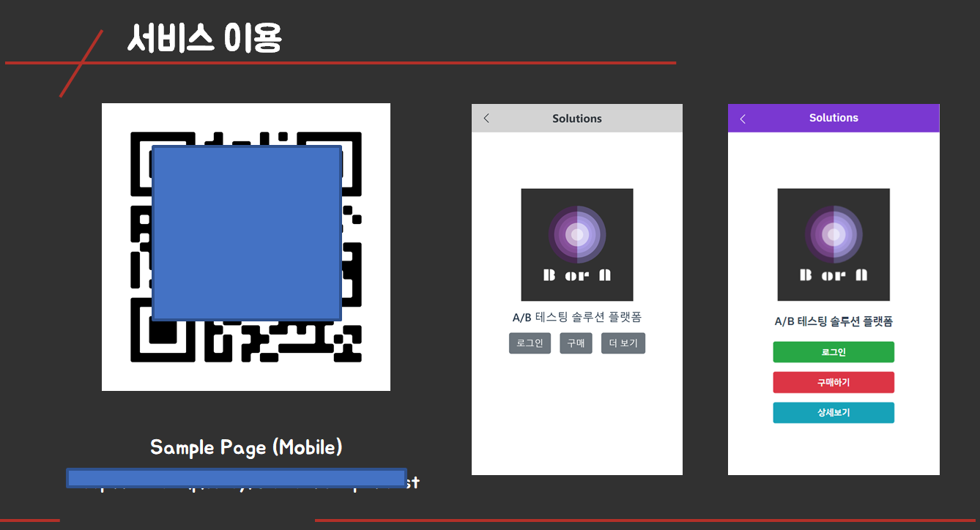Click A/B 테스팅 솔루션 플랫폼 text under gray header
Image resolution: width=980 pixels, height=530 pixels.
577,317
